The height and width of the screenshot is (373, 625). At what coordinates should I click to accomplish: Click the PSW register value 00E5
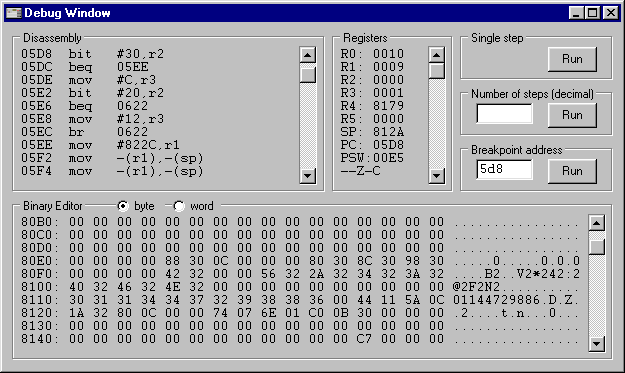pos(389,158)
